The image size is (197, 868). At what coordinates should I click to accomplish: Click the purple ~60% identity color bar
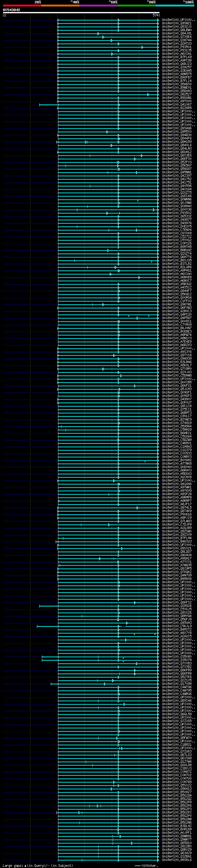[x=98, y=6]
